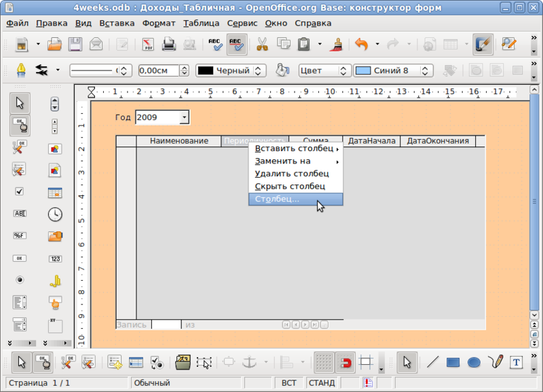Viewport: 543px width, 392px height.
Task: Insert a Formatted Field (%F icon)
Action: point(20,236)
